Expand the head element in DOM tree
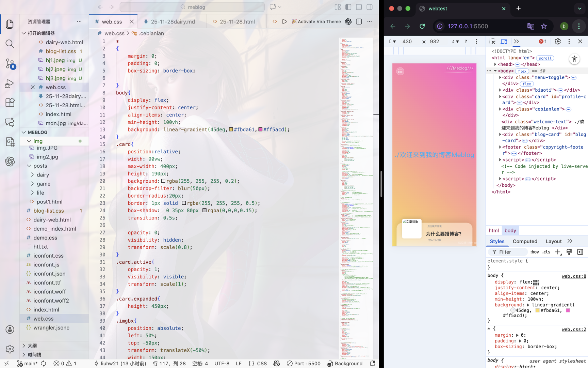Screen dimensions: 588x368 495,64
